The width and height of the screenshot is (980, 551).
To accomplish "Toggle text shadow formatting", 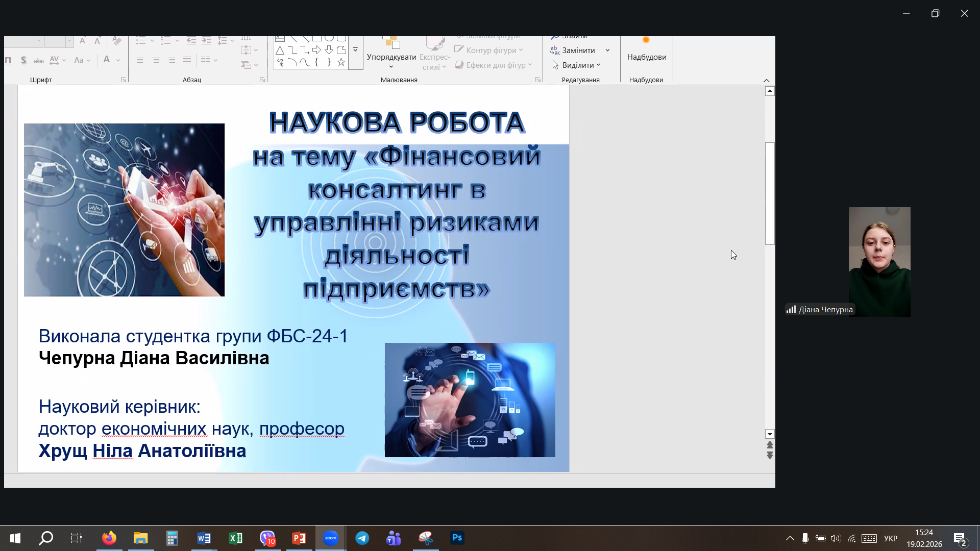I will [x=23, y=60].
